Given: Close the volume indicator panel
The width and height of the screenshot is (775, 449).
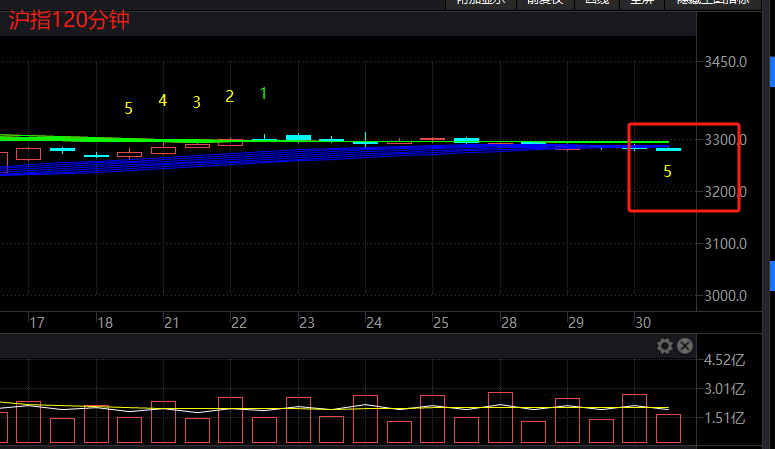Looking at the screenshot, I should pos(685,346).
